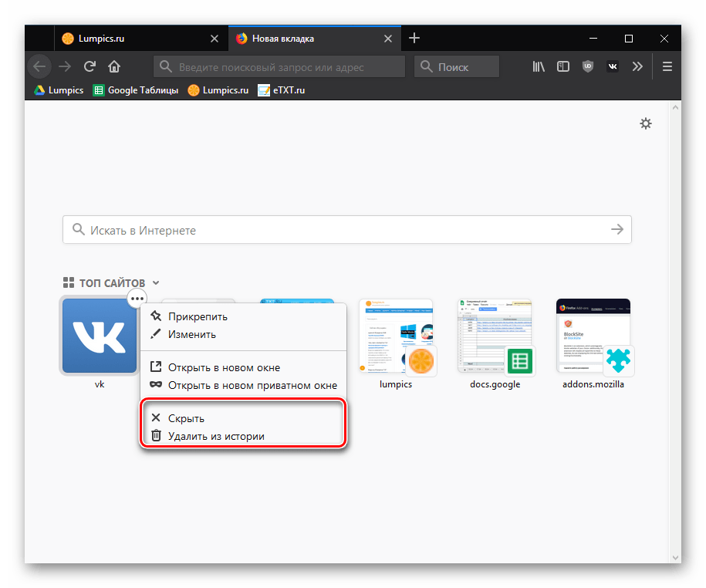Open Google Таблицы bookmark
The width and height of the screenshot is (706, 588).
(135, 90)
